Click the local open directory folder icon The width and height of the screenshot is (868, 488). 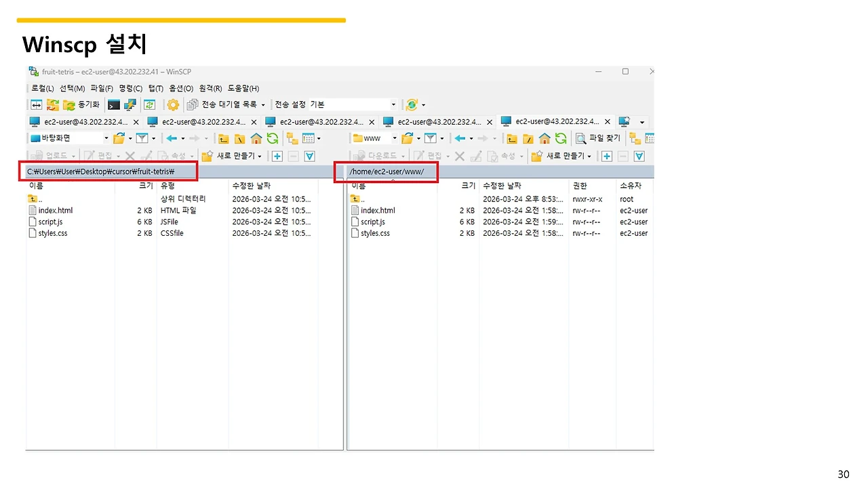click(x=119, y=138)
